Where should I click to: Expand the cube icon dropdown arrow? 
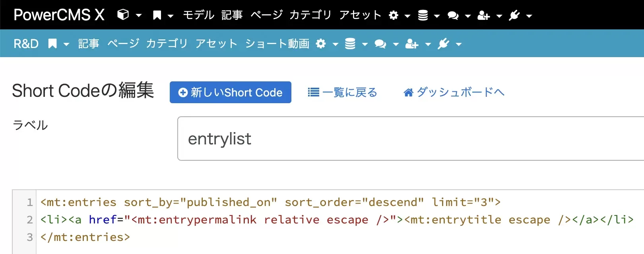(x=139, y=15)
